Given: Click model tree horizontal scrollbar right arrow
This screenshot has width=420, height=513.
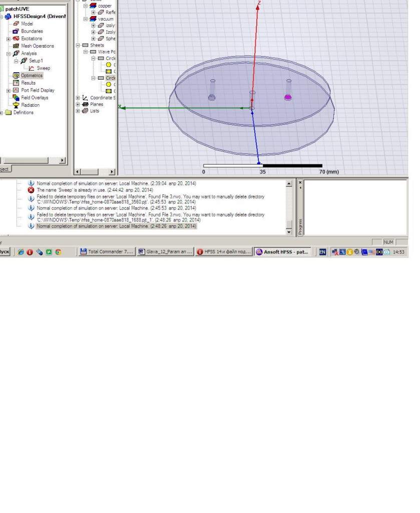Looking at the screenshot, I should [112, 171].
